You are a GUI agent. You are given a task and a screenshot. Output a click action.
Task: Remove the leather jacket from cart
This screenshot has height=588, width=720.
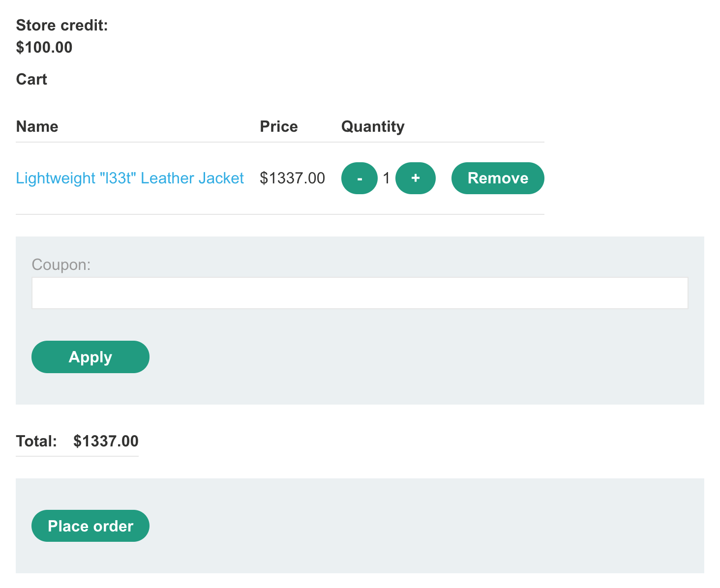[x=498, y=178]
